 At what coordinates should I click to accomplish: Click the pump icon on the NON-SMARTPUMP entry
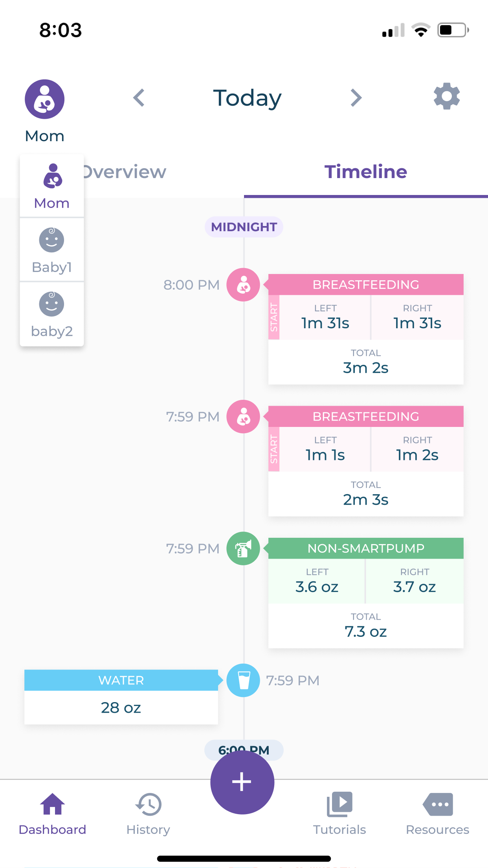click(243, 549)
